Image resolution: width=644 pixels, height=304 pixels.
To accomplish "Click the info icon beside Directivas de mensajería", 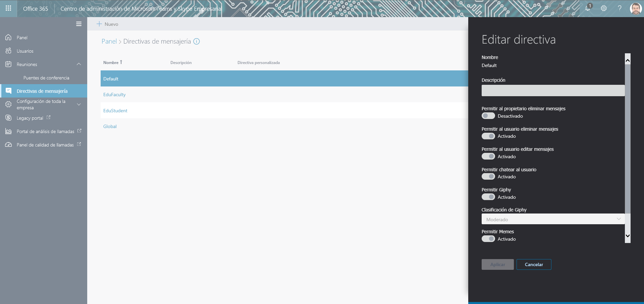I will (x=197, y=41).
